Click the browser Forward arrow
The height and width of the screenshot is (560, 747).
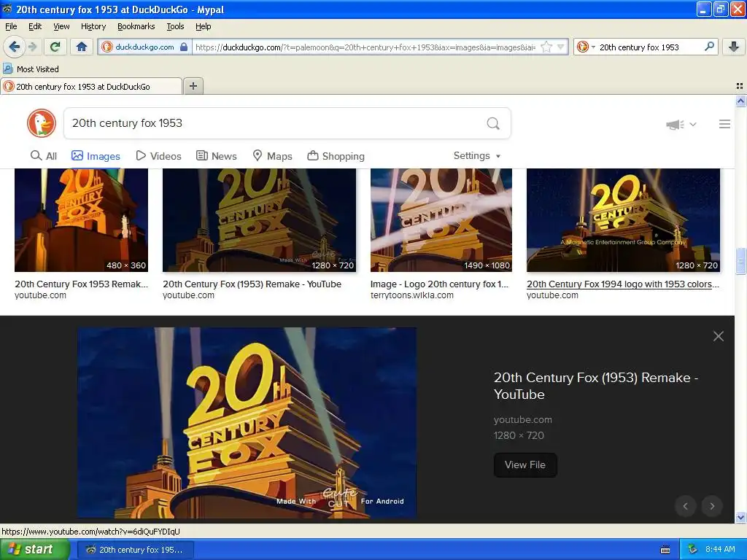(32, 47)
